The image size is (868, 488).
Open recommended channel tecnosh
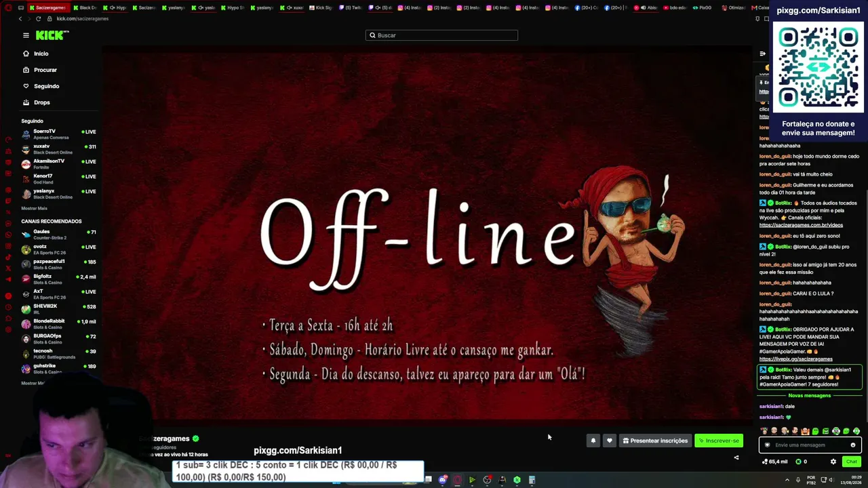[x=59, y=354]
